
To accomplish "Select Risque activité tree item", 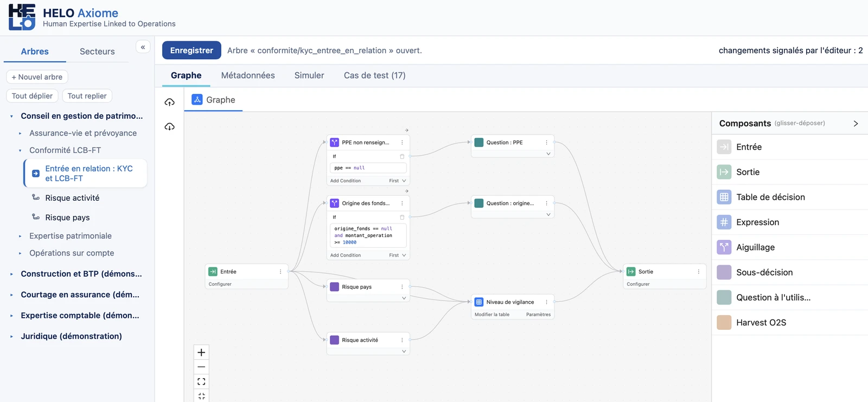I will (x=73, y=198).
